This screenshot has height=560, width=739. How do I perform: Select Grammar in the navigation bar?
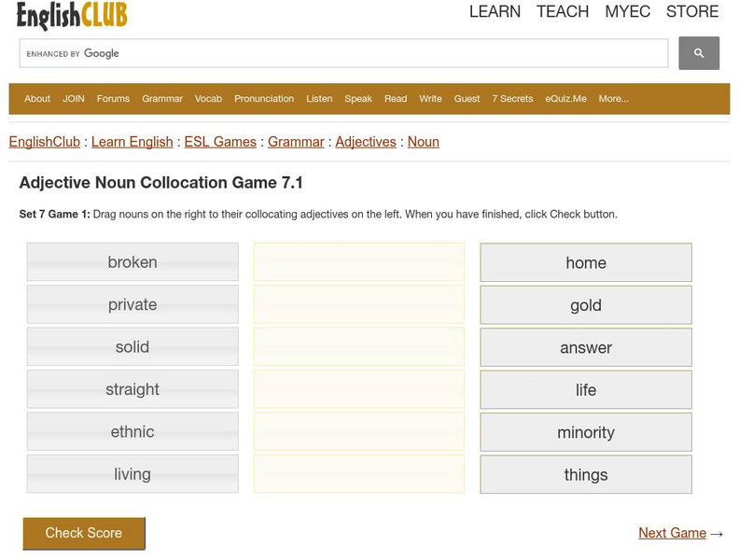click(x=162, y=99)
